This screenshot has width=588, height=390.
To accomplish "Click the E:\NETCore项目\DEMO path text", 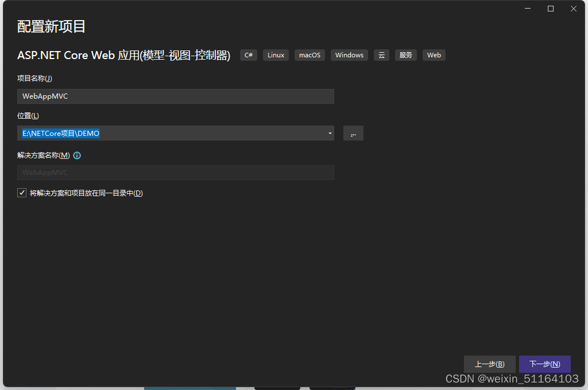I will coord(59,133).
